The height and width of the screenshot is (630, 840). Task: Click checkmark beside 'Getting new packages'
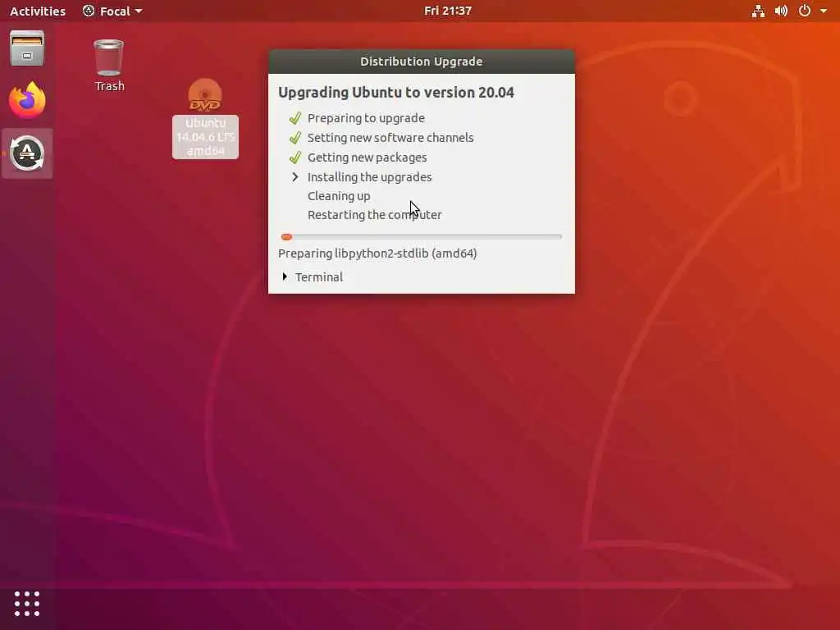(294, 157)
